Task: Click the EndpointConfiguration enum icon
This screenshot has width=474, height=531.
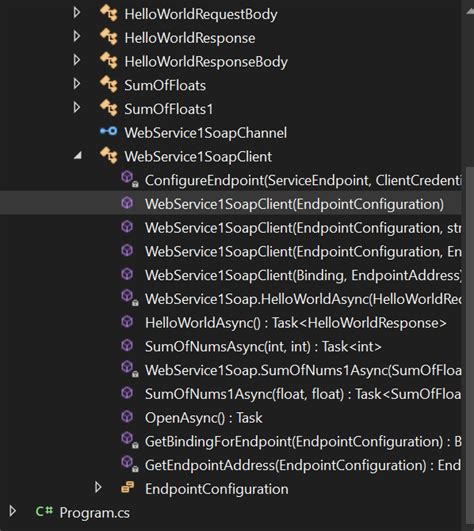Action: 128,488
